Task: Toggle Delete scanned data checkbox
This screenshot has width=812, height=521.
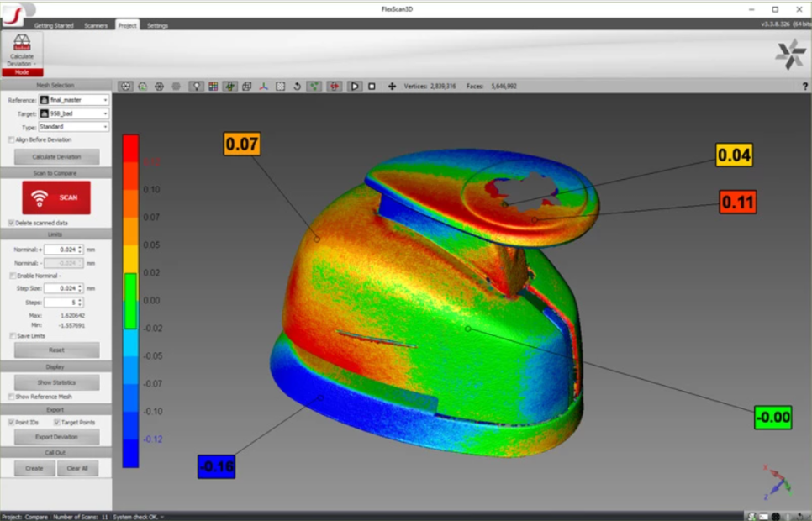Action: tap(12, 223)
